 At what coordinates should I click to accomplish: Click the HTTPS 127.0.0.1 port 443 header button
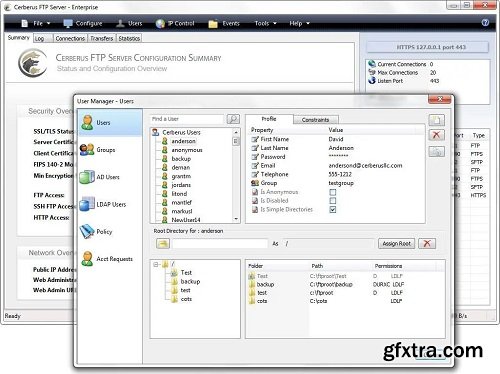pyautogui.click(x=428, y=47)
